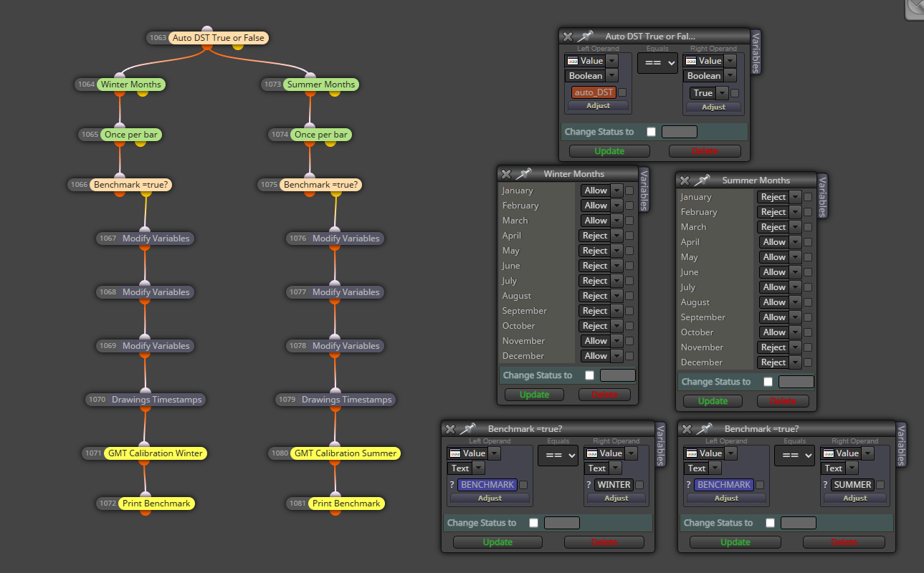Click Update in the SUMMER Benchmark panel
Image resolution: width=924 pixels, height=573 pixels.
[x=735, y=542]
